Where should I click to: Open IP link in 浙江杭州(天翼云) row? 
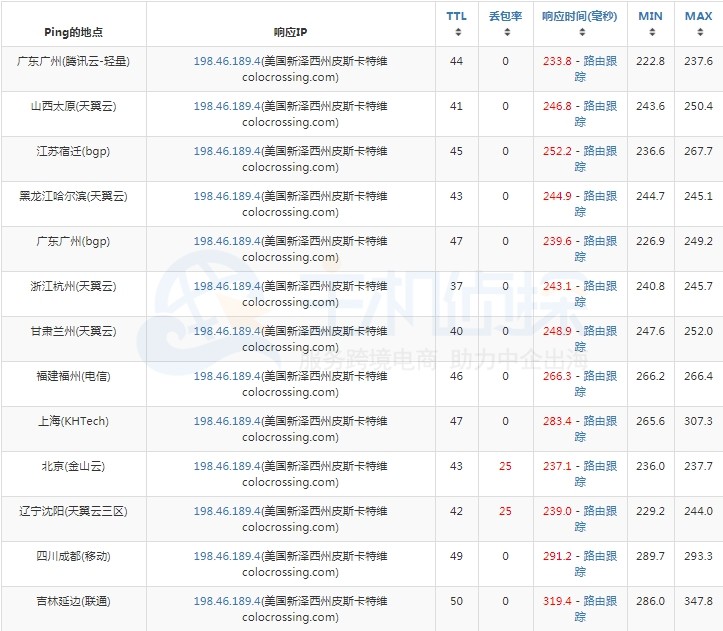[x=227, y=286]
